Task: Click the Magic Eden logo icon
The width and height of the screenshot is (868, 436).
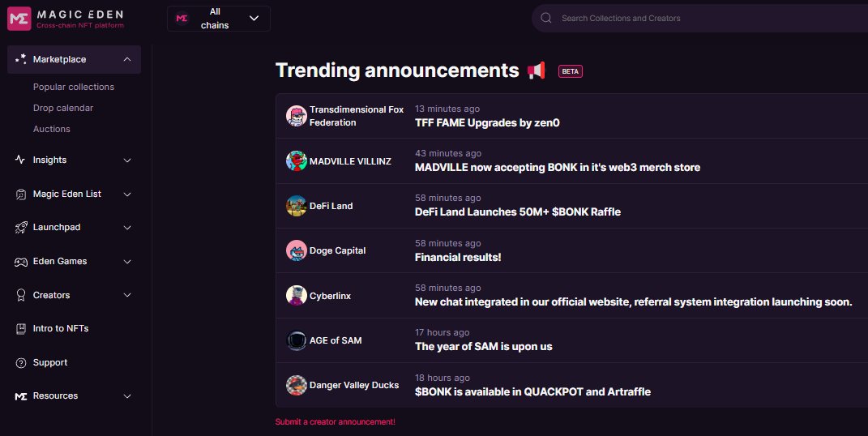Action: tap(19, 19)
